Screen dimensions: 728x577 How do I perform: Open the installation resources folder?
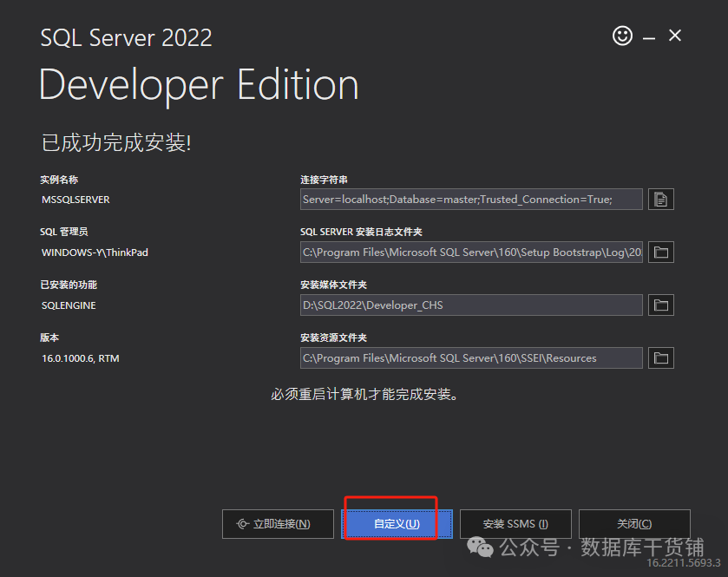point(660,357)
